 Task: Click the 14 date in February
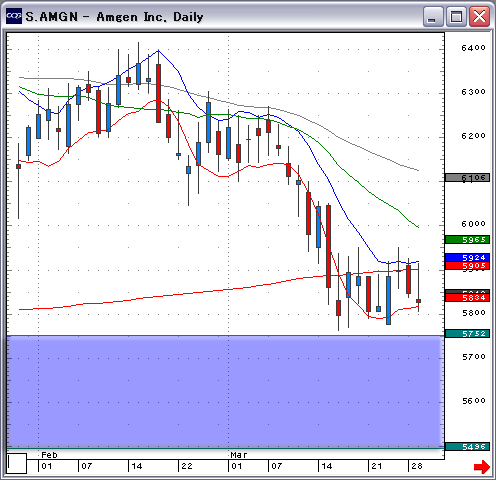tap(137, 466)
